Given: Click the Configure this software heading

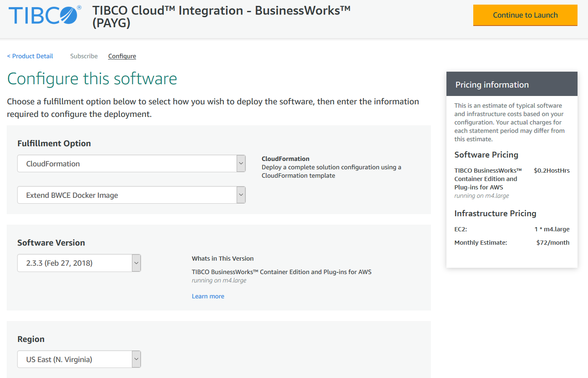Looking at the screenshot, I should tap(92, 79).
